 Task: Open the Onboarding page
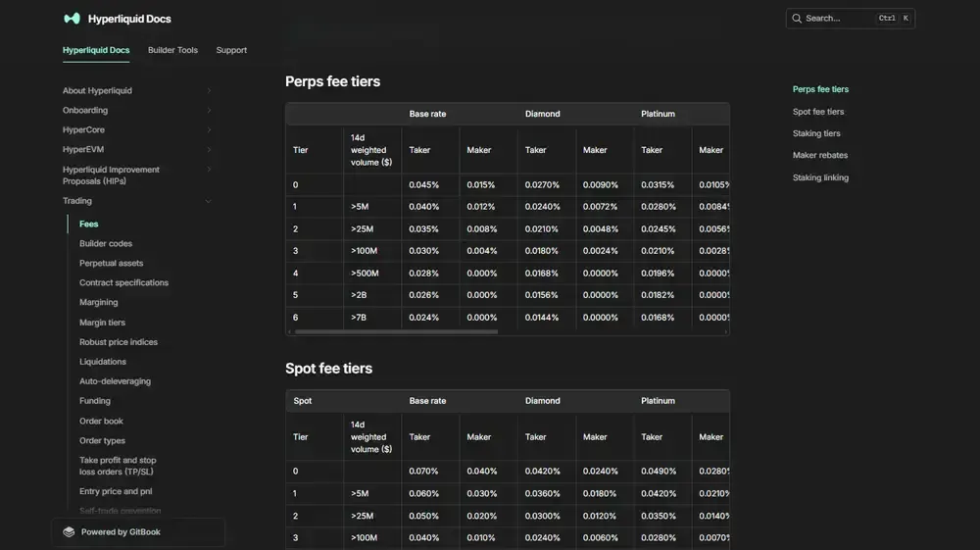(85, 110)
